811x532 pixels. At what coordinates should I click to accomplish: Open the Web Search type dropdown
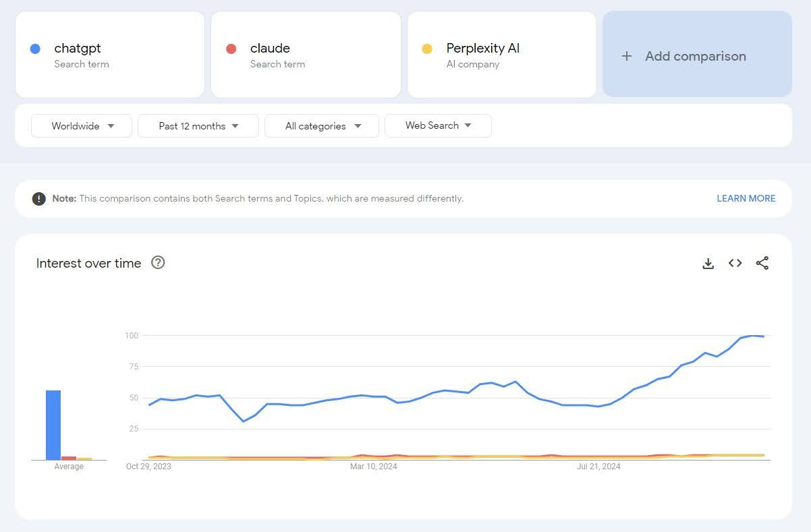pyautogui.click(x=438, y=125)
